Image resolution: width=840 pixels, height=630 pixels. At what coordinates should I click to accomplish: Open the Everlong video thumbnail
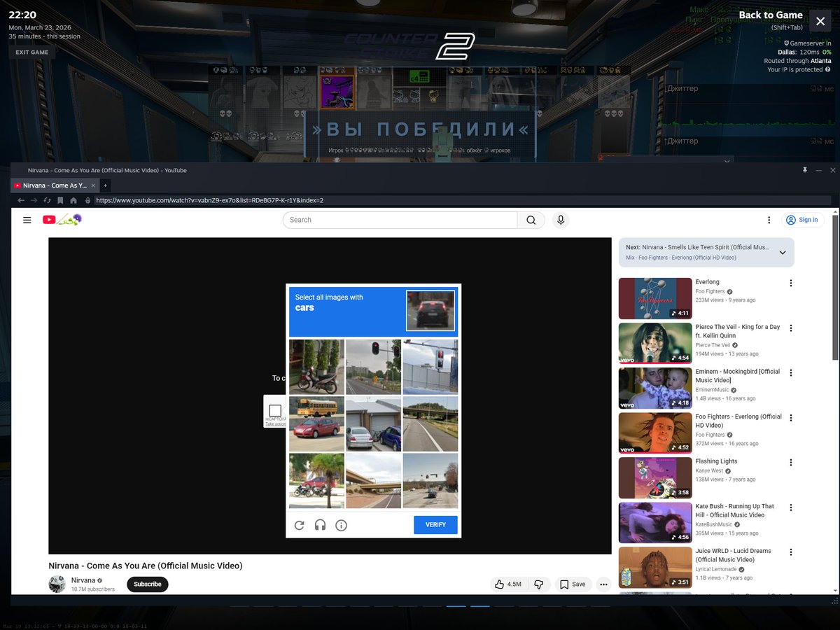click(x=655, y=298)
